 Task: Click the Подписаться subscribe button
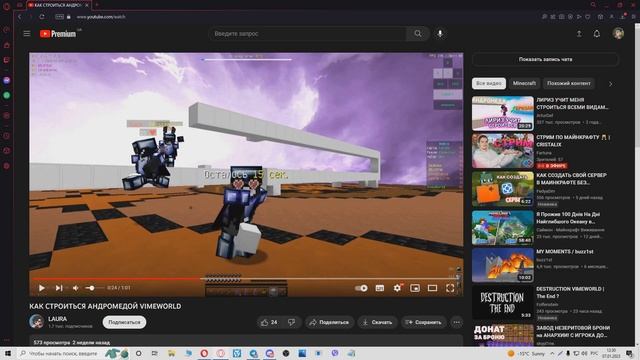(124, 322)
